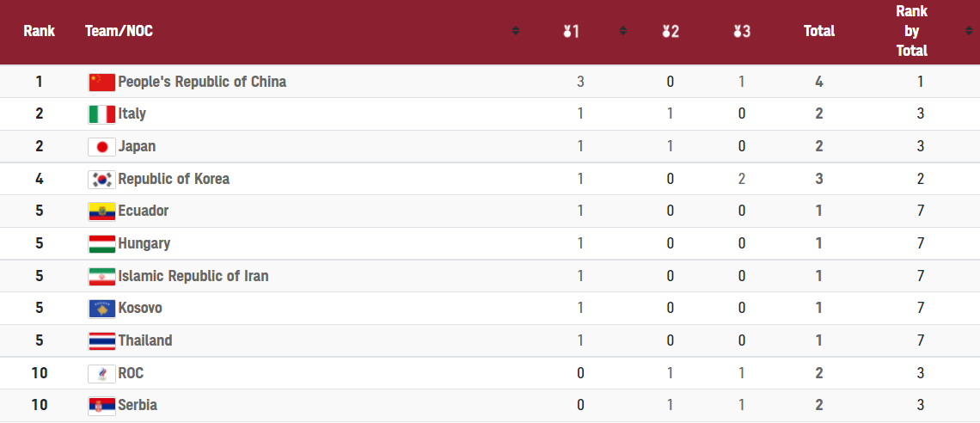The height and width of the screenshot is (423, 980).
Task: Click the Kosovo flag icon
Action: pos(102,309)
